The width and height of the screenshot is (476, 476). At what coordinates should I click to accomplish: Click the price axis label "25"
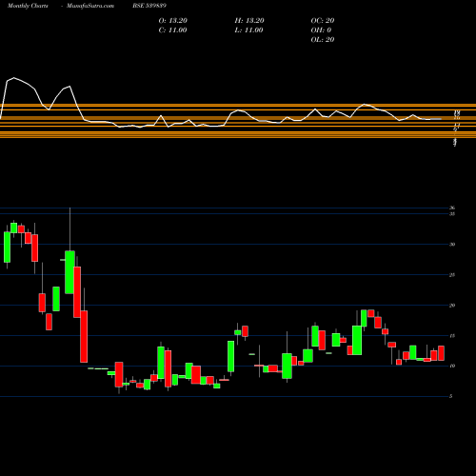tap(452, 275)
